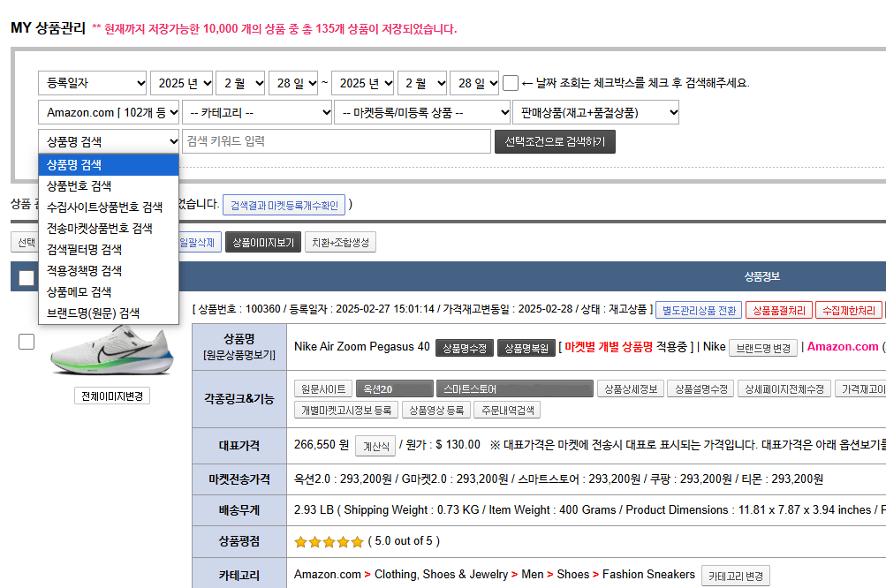Click the 원문사이트 link button
The image size is (886, 588).
322,389
